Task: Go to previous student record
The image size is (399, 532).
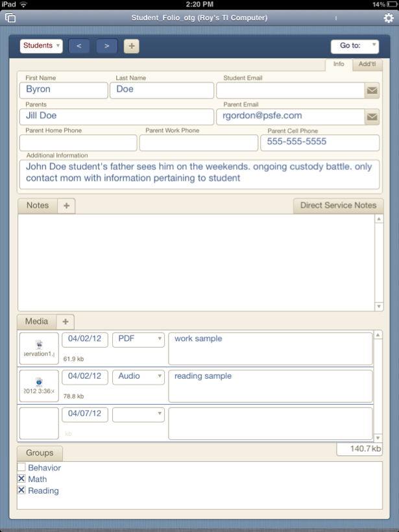Action: click(x=79, y=46)
